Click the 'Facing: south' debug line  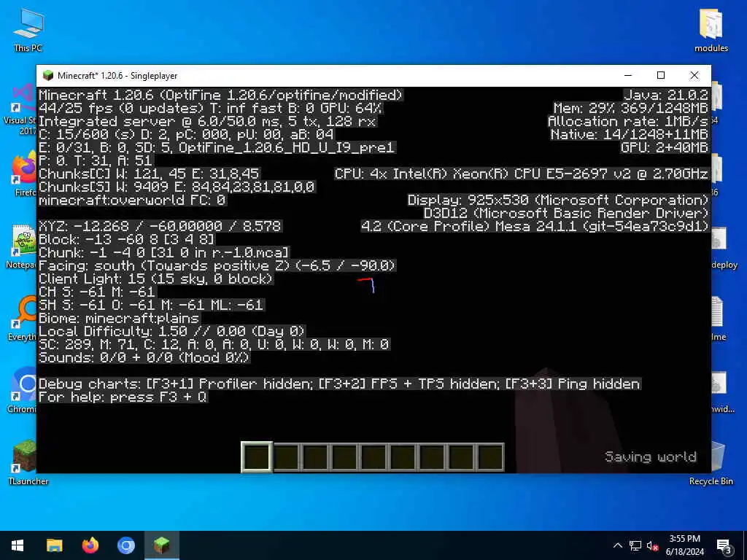(x=217, y=265)
